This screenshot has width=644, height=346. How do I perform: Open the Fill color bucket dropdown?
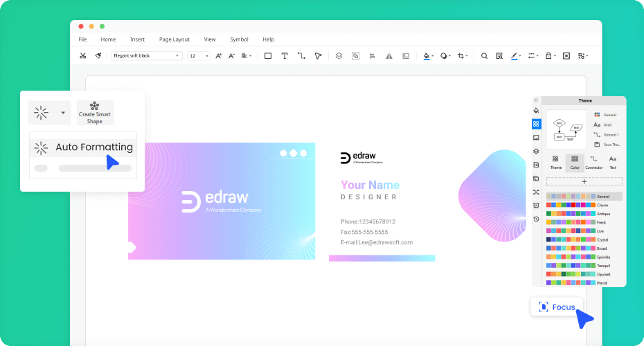429,56
